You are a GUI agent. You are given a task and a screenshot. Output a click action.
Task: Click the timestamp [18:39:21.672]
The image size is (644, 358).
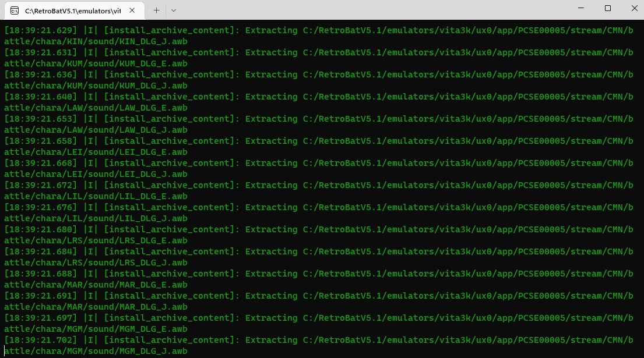[x=41, y=185]
